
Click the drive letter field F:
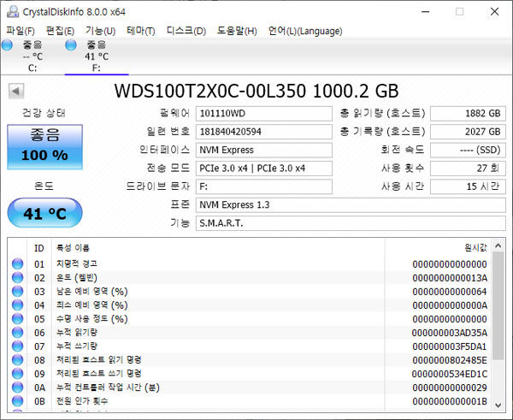tap(264, 186)
